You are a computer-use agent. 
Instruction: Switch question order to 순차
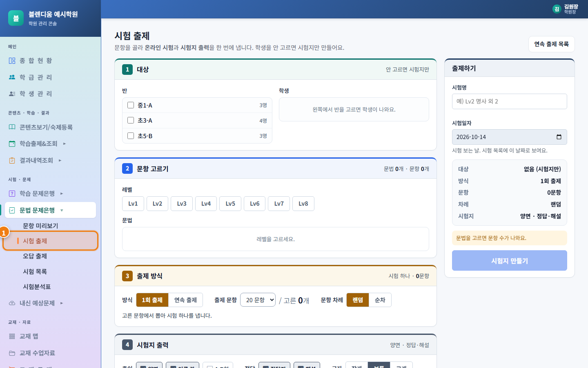(380, 300)
